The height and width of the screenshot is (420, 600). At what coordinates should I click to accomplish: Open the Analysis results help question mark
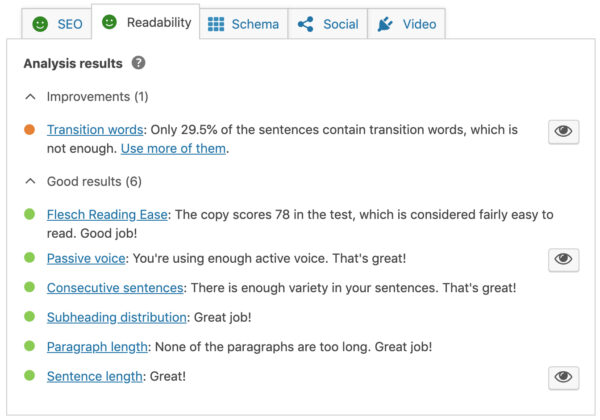coord(138,63)
